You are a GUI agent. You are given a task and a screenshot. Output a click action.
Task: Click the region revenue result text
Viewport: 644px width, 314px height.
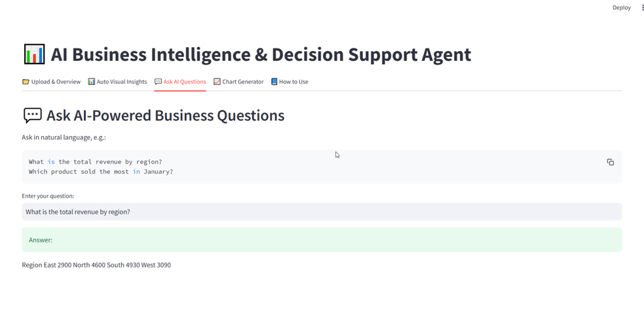coord(96,265)
